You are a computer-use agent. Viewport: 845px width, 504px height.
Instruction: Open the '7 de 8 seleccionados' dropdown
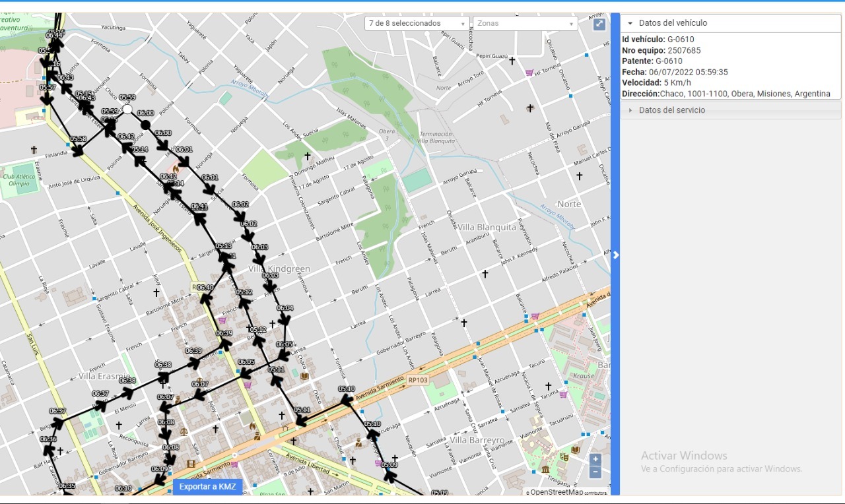(x=417, y=23)
